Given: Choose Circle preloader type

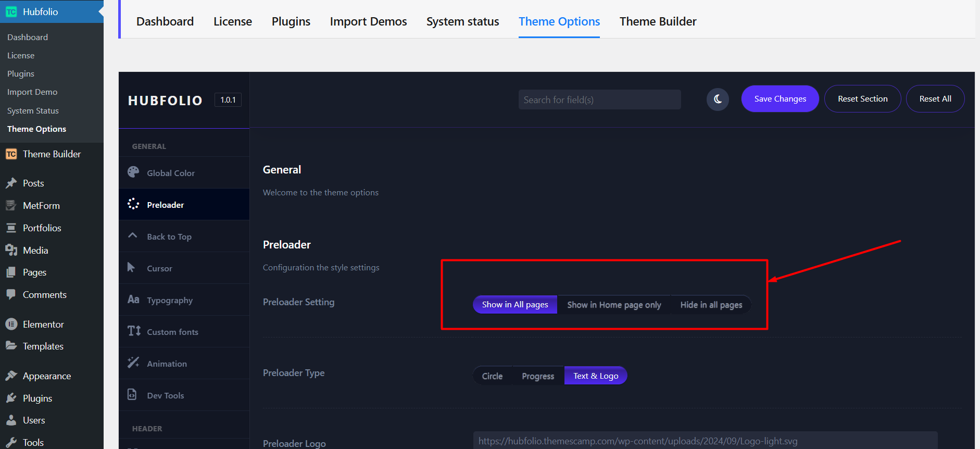Looking at the screenshot, I should (x=492, y=376).
